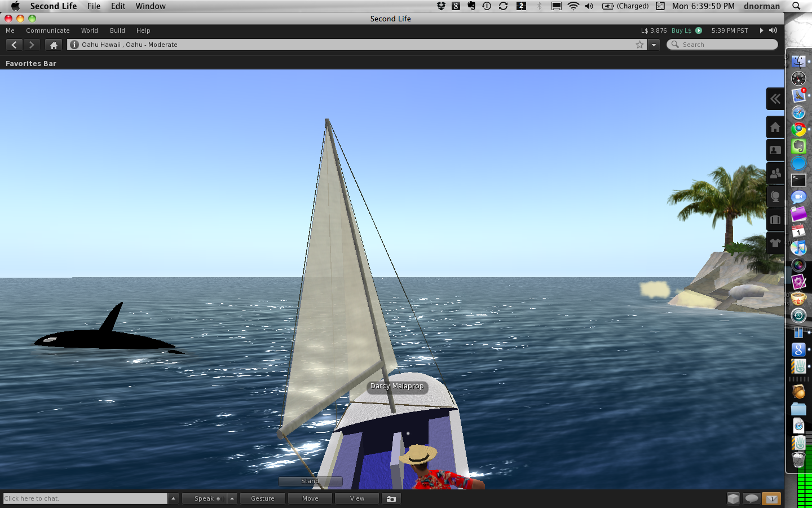Open the Build menu
Image resolution: width=812 pixels, height=508 pixels.
click(117, 30)
